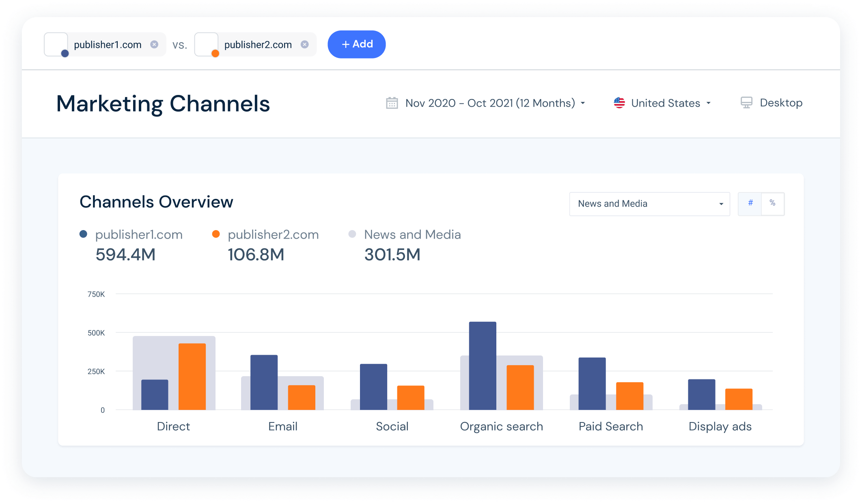The image size is (862, 504).
Task: Click the publisher2.com legend dot
Action: (216, 234)
